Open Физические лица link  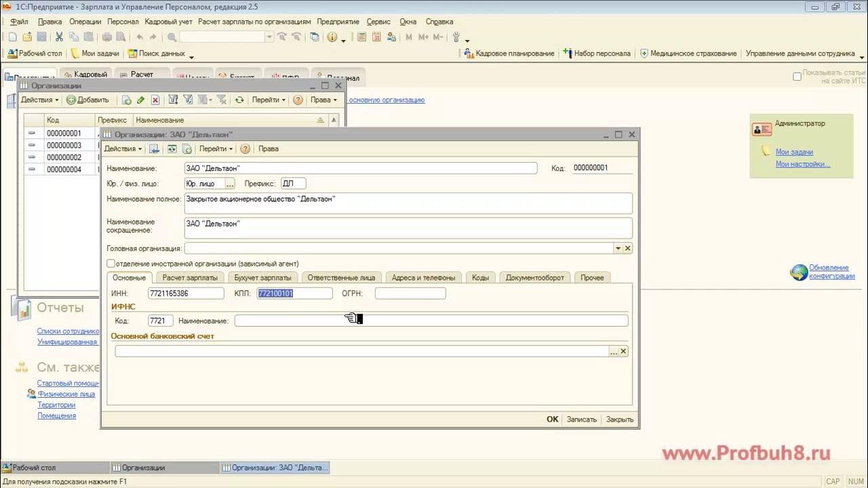(66, 394)
